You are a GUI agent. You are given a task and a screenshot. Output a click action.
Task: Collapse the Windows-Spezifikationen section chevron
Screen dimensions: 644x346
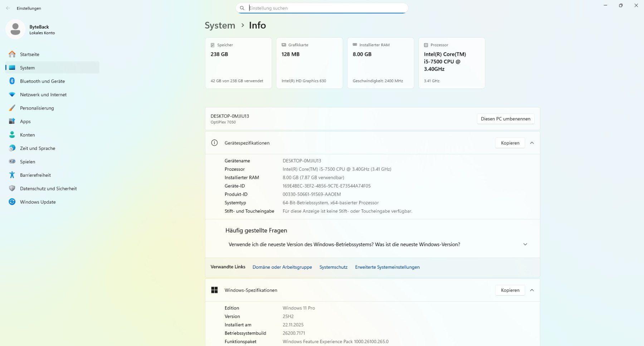[x=532, y=290]
